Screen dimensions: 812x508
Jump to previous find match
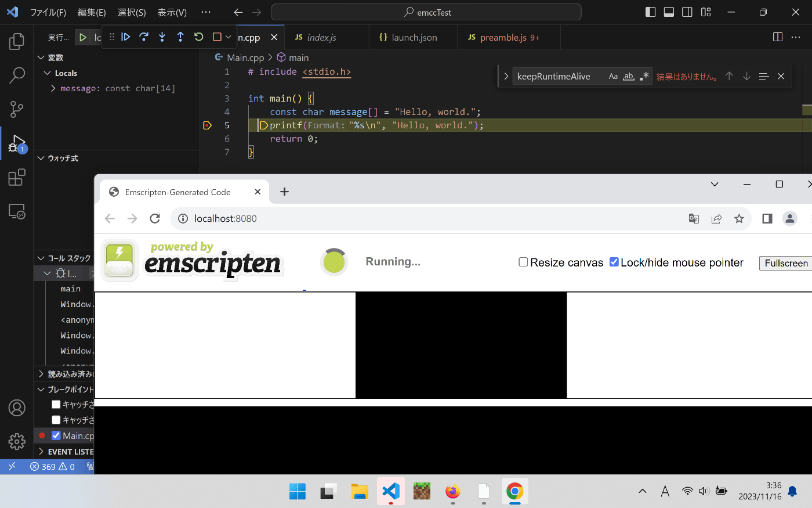729,76
